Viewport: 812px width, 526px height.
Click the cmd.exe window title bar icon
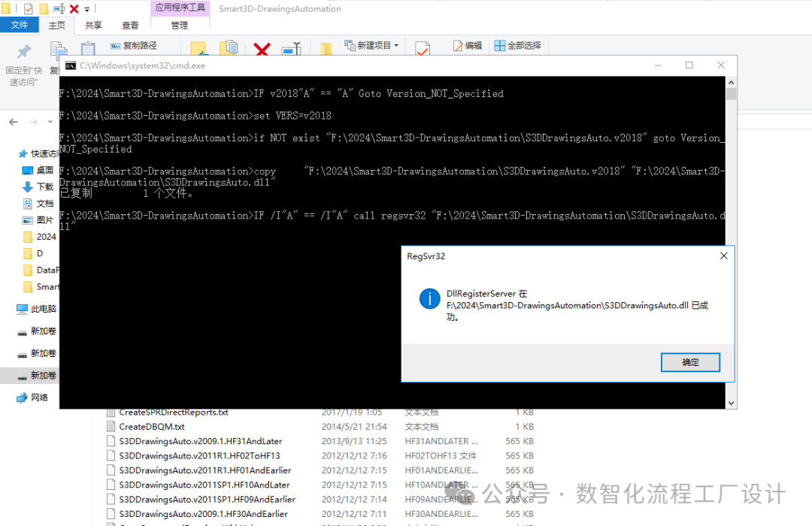click(x=71, y=66)
